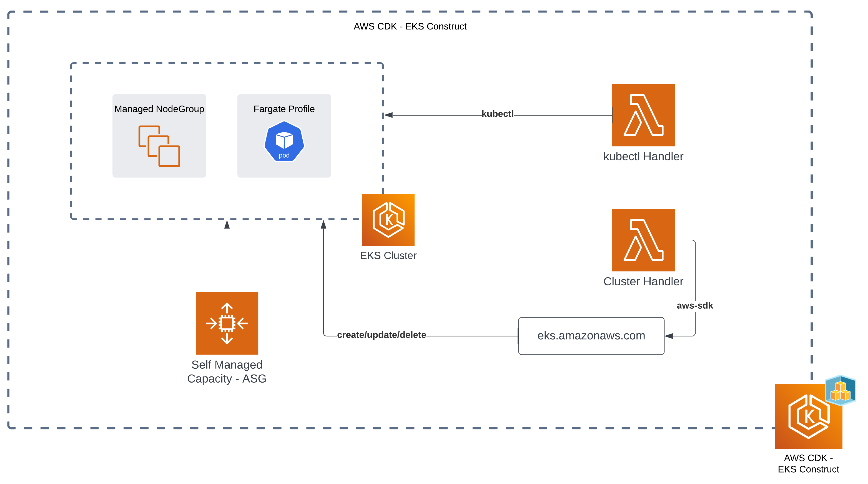Click the CDK cubes badge icon

(840, 390)
